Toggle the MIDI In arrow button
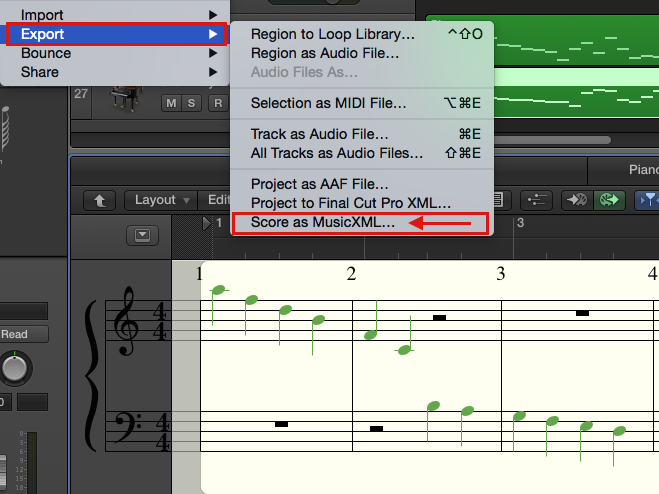 577,200
